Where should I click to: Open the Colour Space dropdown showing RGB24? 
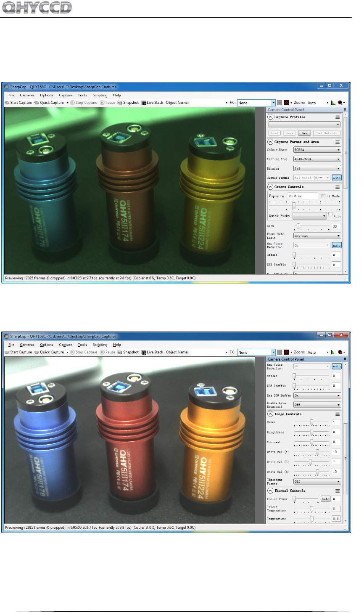point(317,150)
